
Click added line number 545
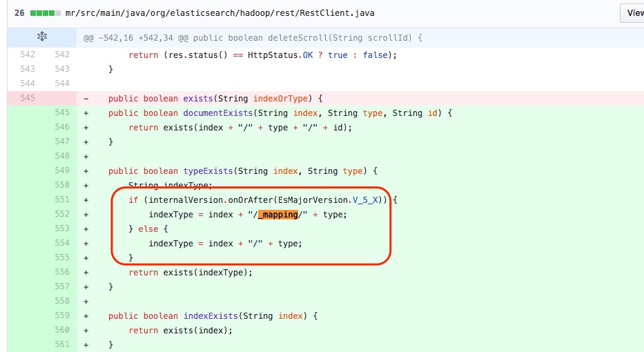62,113
